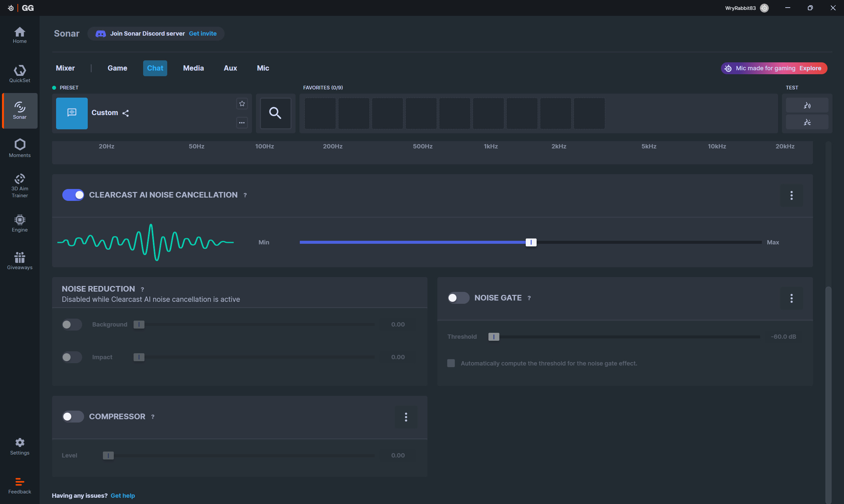Show help for Clearcast AI Noise Cancellation
Image resolution: width=844 pixels, height=504 pixels.
[x=245, y=195]
